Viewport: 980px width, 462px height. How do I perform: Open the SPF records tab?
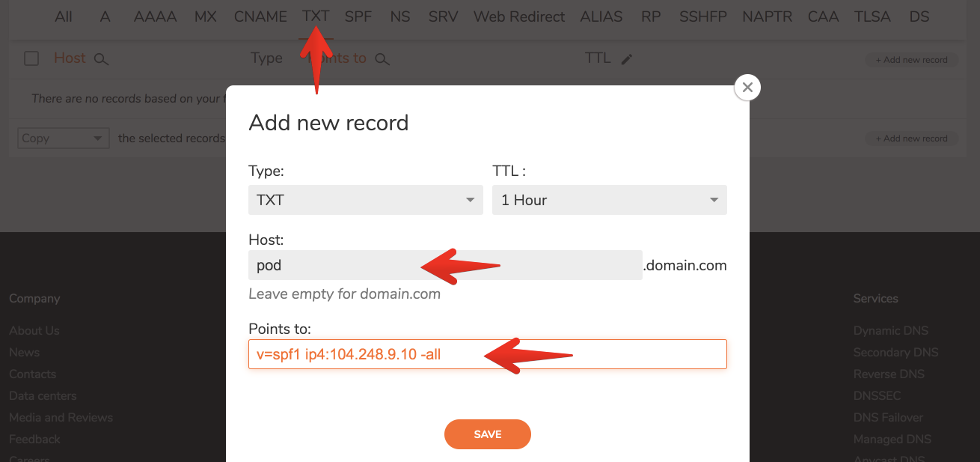[x=358, y=16]
